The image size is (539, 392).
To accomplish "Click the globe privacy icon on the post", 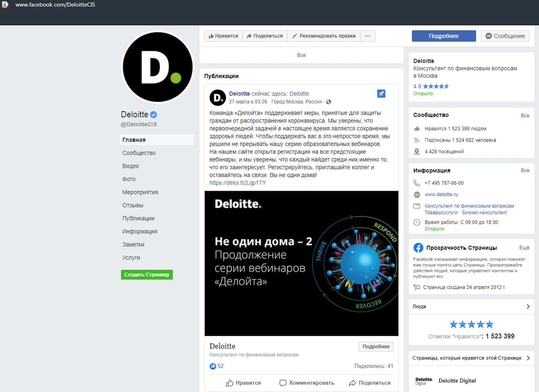I will click(x=329, y=102).
